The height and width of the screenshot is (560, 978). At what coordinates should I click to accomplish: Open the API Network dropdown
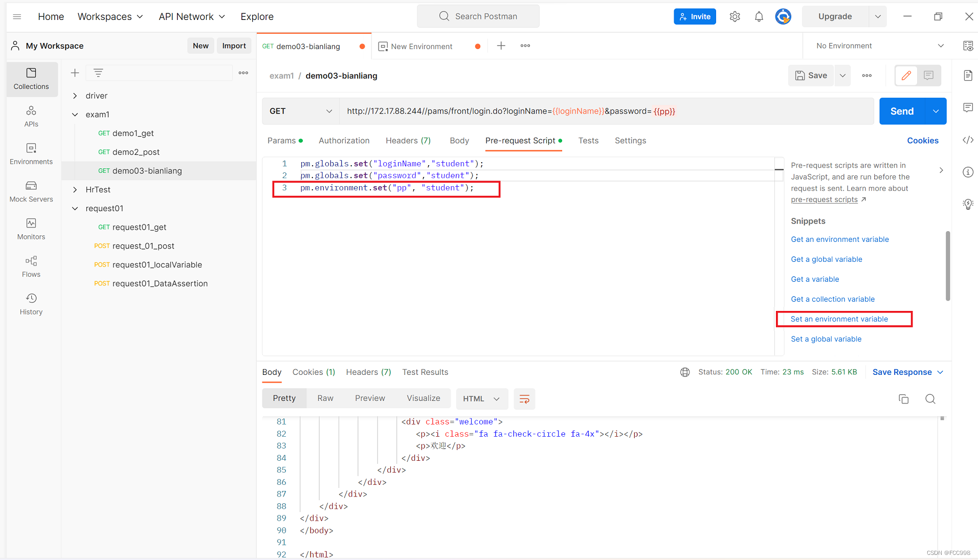click(x=192, y=16)
